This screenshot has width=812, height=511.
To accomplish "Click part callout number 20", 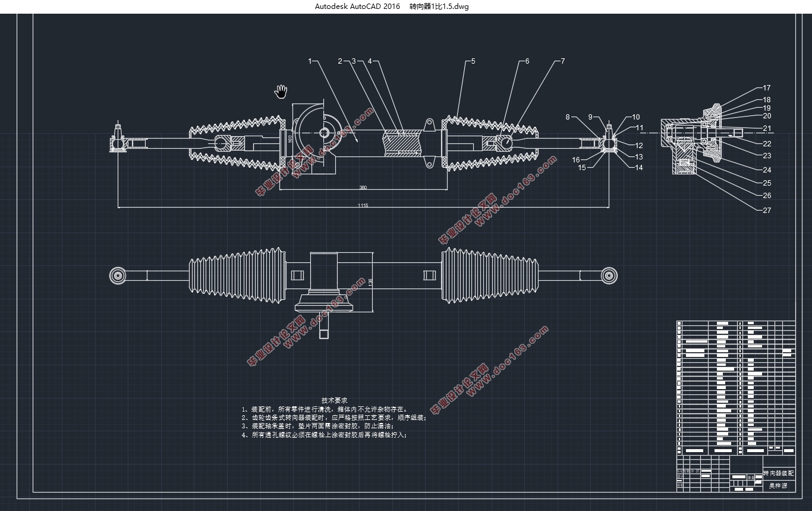I will [767, 116].
